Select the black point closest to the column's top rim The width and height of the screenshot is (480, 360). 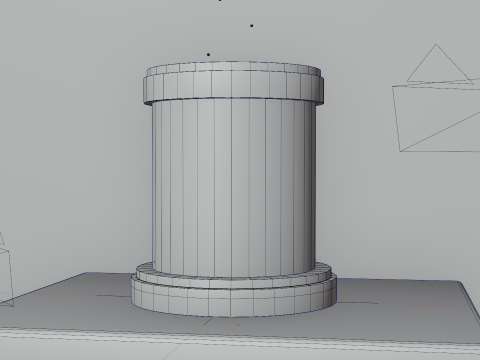pos(209,54)
